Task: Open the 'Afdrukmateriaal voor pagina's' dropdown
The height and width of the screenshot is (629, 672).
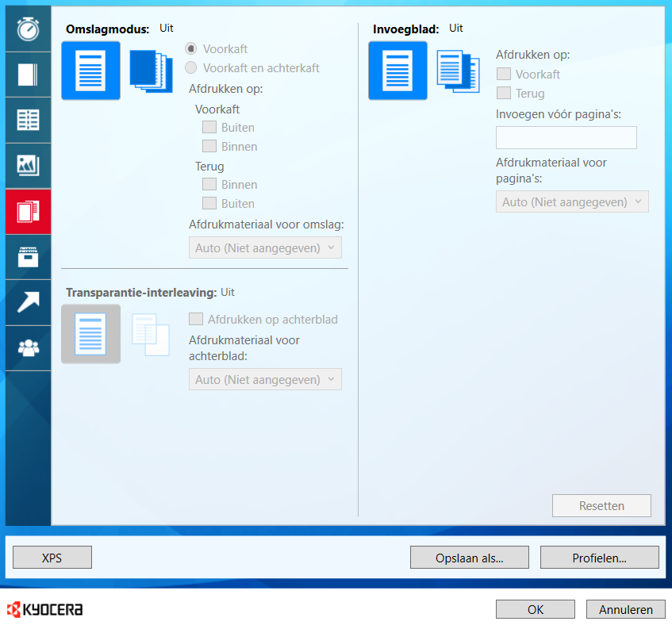Action: click(572, 202)
